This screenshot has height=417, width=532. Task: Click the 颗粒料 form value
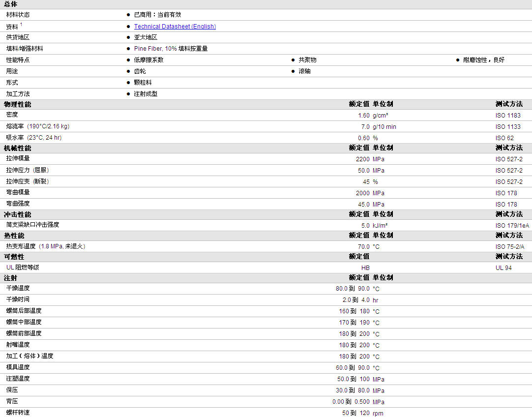point(143,83)
